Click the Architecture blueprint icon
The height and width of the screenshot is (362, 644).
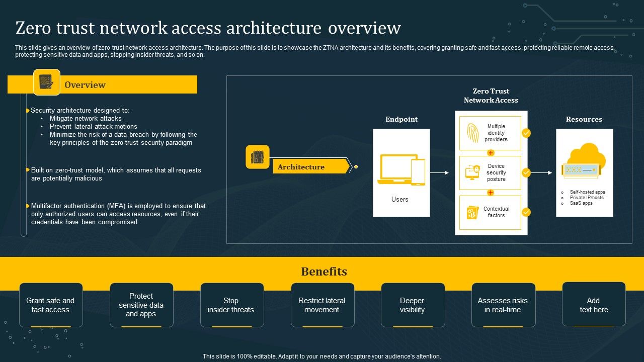[258, 157]
